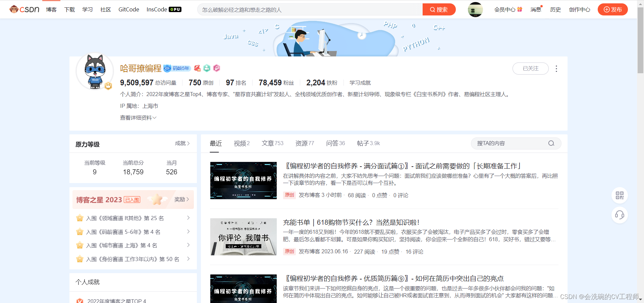This screenshot has width=644, height=303.
Task: Click trophy icon for 码龄赛道 5-6年 row
Action: point(80,232)
